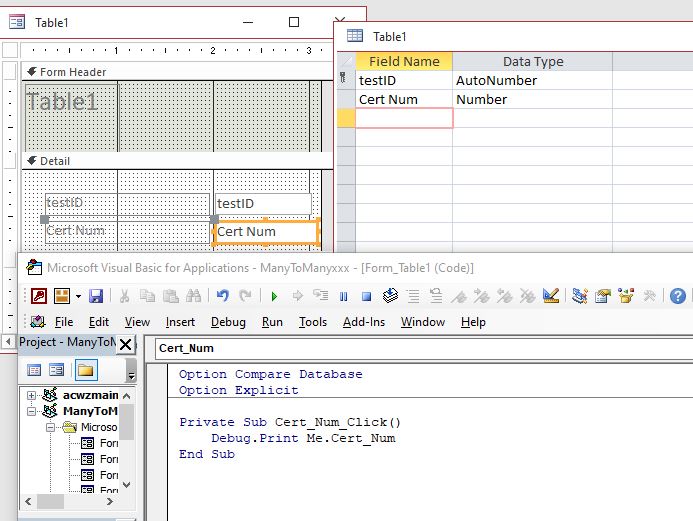Select the Cert Num label in form design
The width and height of the screenshot is (693, 521).
tap(126, 232)
